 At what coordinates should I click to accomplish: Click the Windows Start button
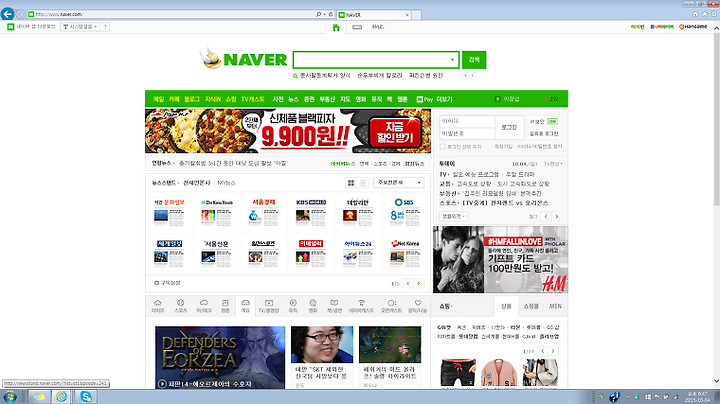coord(10,397)
